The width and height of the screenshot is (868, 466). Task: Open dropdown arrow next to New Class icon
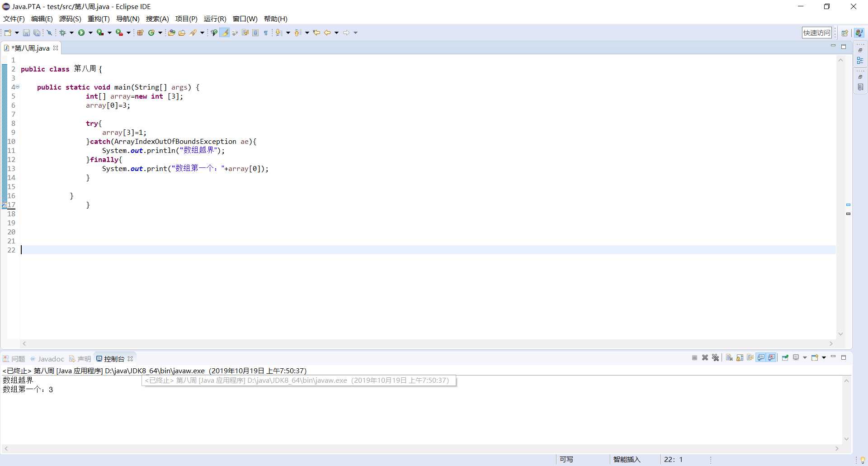(x=160, y=33)
